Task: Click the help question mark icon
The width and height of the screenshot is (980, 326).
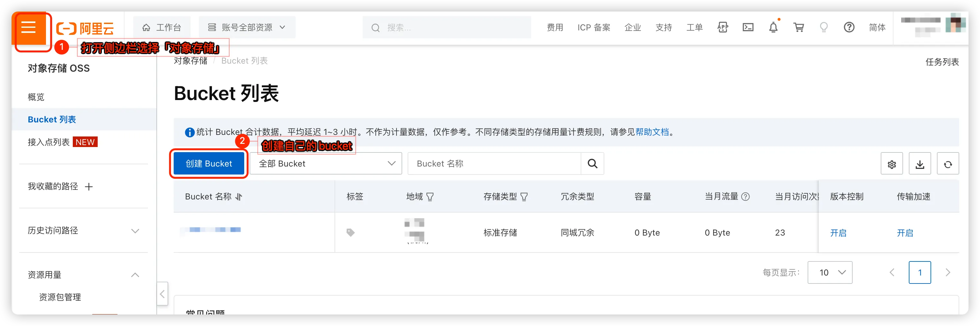Action: (x=849, y=27)
